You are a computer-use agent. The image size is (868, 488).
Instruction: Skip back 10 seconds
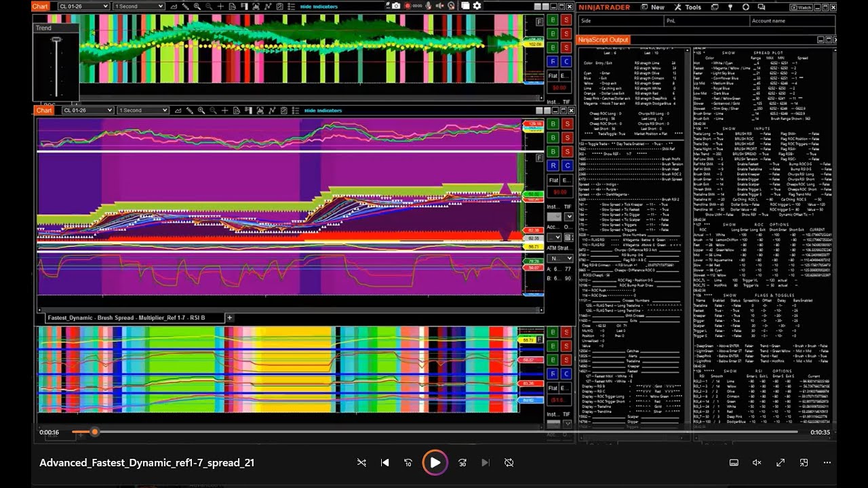click(x=409, y=462)
